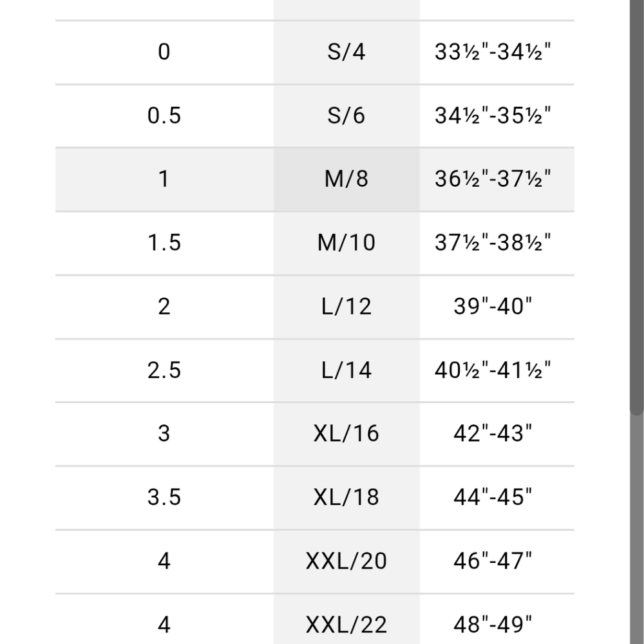This screenshot has height=644, width=644.
Task: Click the 46"-47" measurement cell
Action: pos(493,561)
